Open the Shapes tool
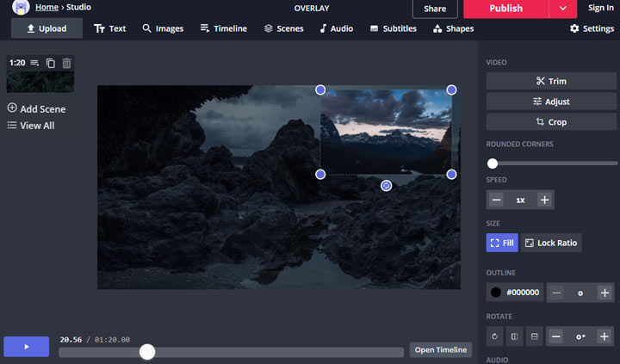 click(454, 28)
